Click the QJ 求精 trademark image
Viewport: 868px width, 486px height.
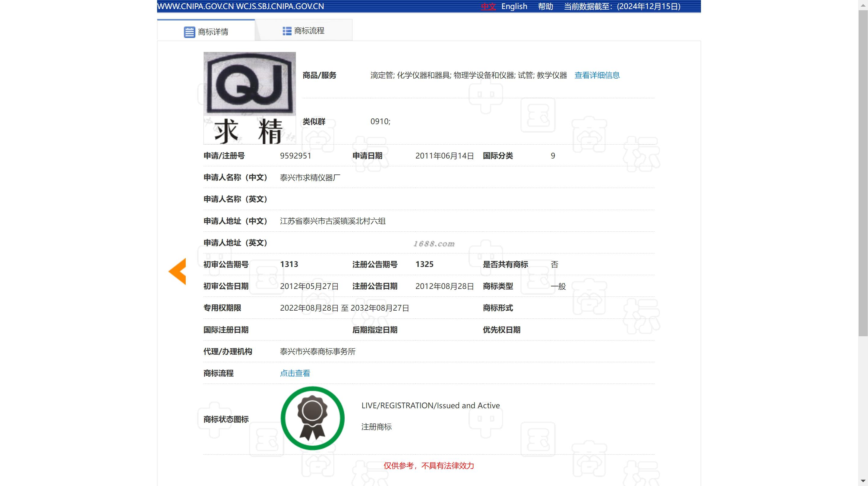tap(250, 98)
